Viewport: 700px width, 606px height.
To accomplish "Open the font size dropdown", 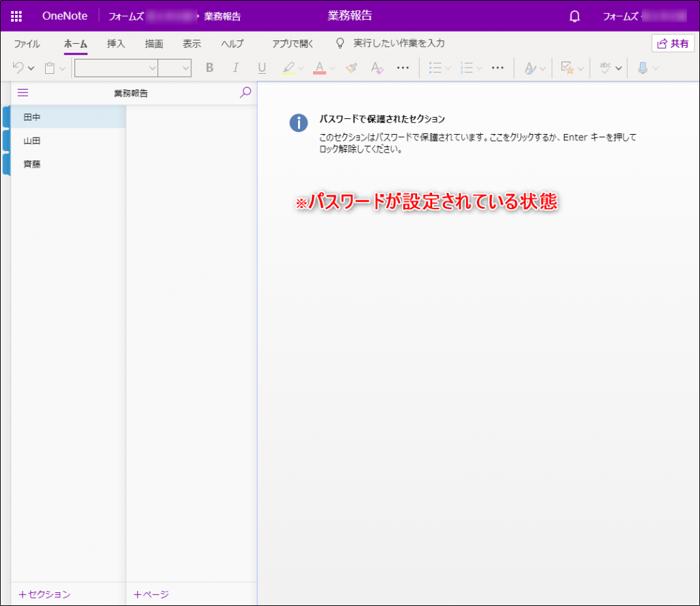I will pos(174,68).
